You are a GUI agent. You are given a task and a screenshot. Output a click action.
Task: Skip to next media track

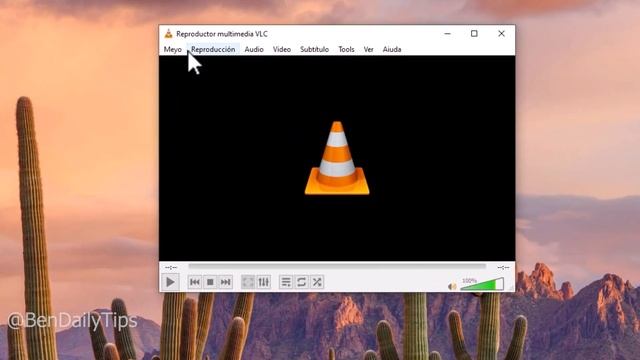tap(225, 282)
